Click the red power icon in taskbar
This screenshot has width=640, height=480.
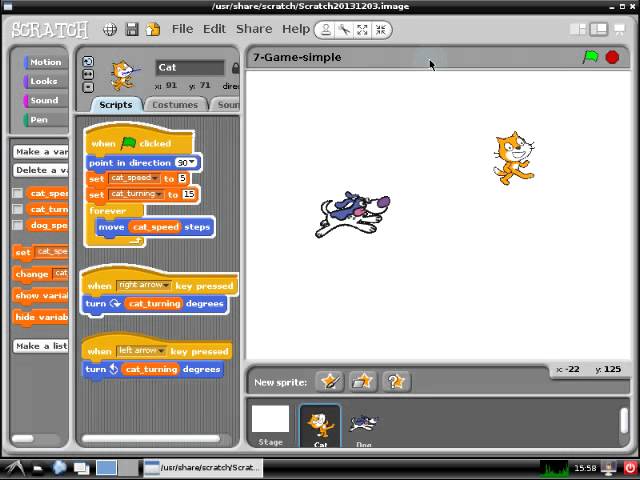[x=631, y=468]
